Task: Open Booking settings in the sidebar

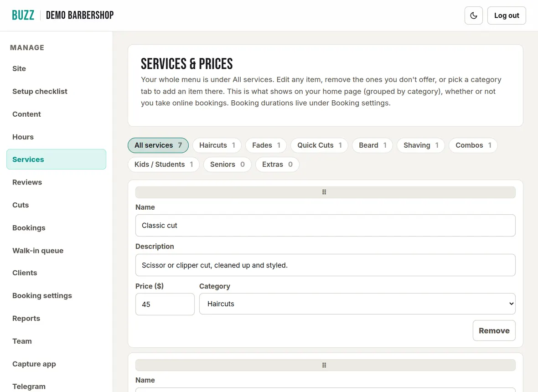Action: [56, 296]
